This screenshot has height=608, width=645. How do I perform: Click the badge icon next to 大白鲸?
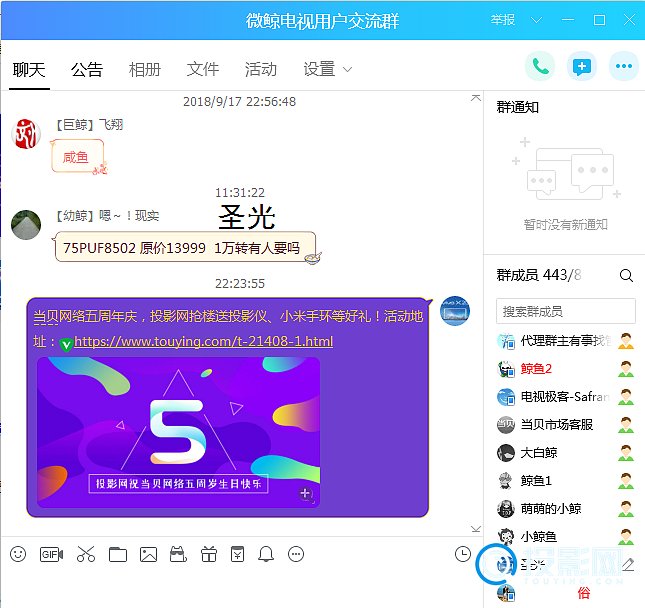tap(626, 453)
